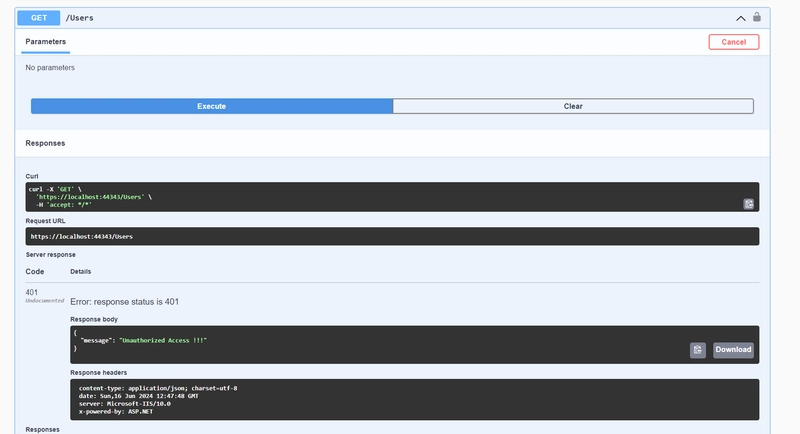Click the 401 response code

tap(34, 291)
